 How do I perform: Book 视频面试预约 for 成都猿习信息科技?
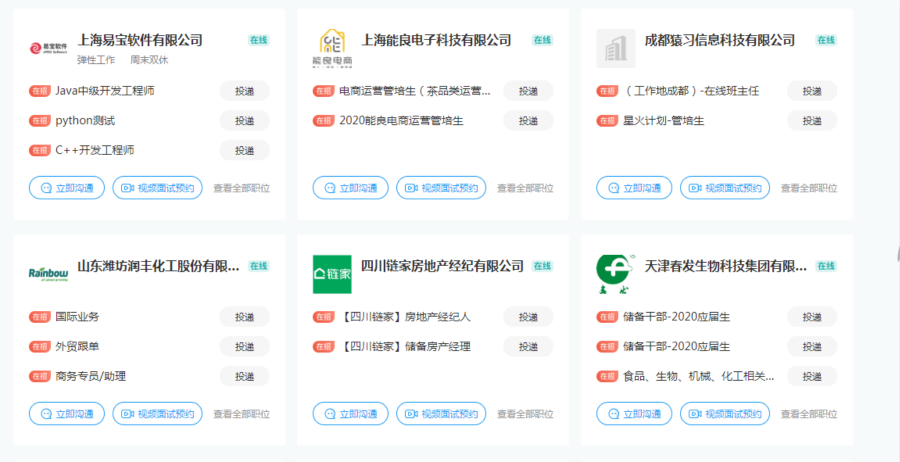tap(725, 188)
